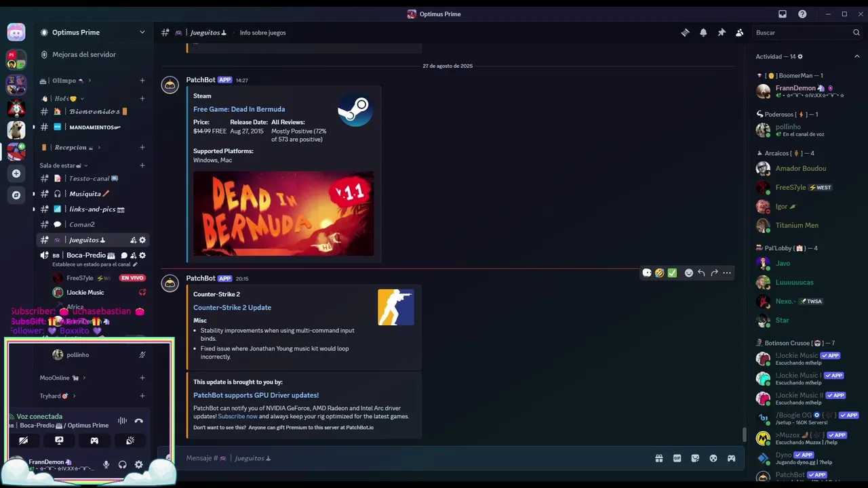Open notification settings bell icon
The height and width of the screenshot is (488, 868).
703,33
